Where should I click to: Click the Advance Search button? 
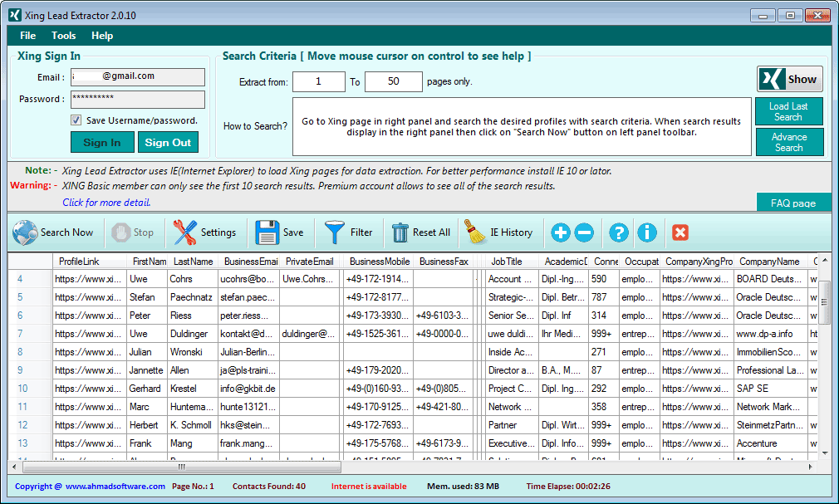[788, 142]
